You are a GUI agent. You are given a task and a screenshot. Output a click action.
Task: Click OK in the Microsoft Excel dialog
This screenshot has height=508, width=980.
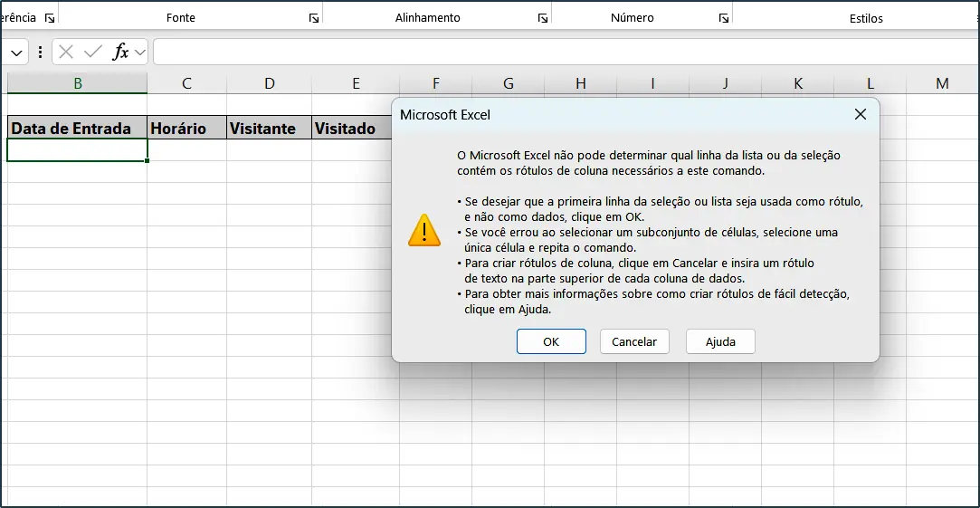click(551, 341)
